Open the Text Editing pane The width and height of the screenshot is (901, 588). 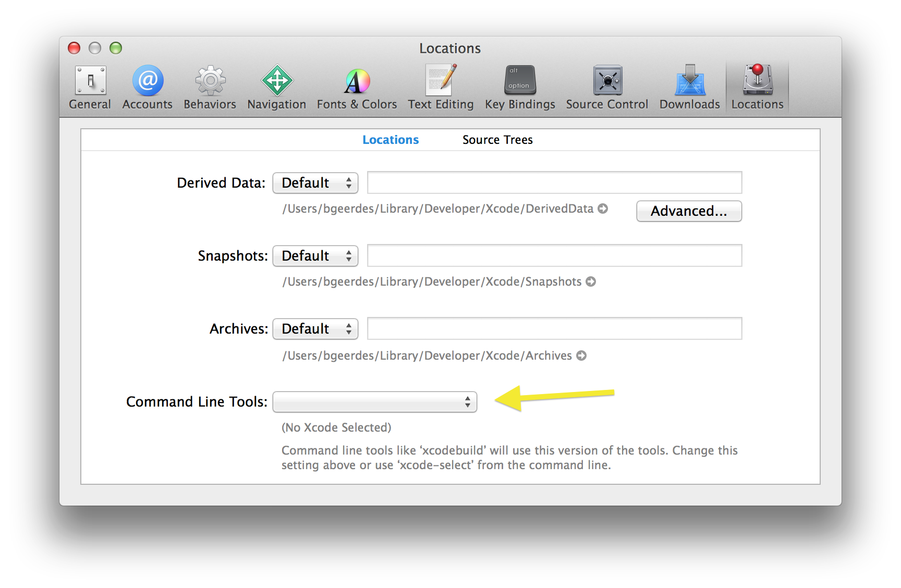coord(441,88)
